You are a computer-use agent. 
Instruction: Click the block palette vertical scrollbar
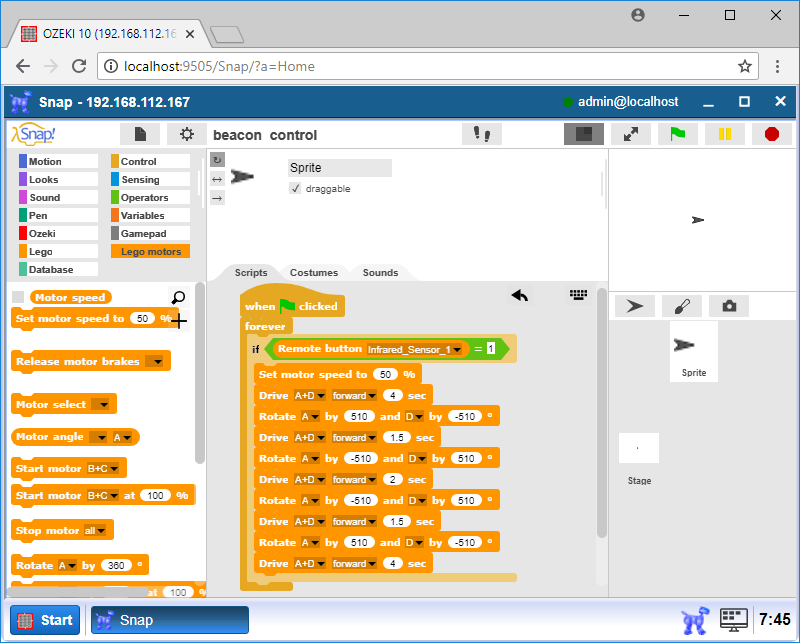[200, 373]
